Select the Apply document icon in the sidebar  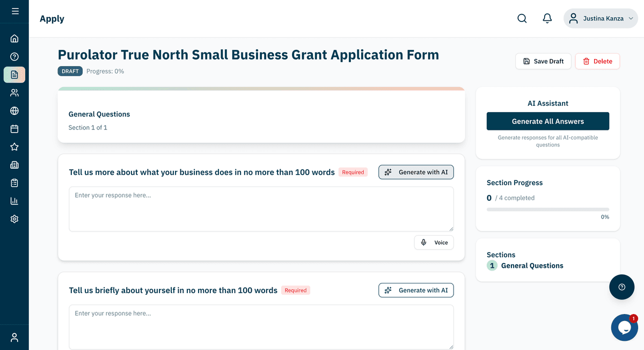[x=14, y=75]
